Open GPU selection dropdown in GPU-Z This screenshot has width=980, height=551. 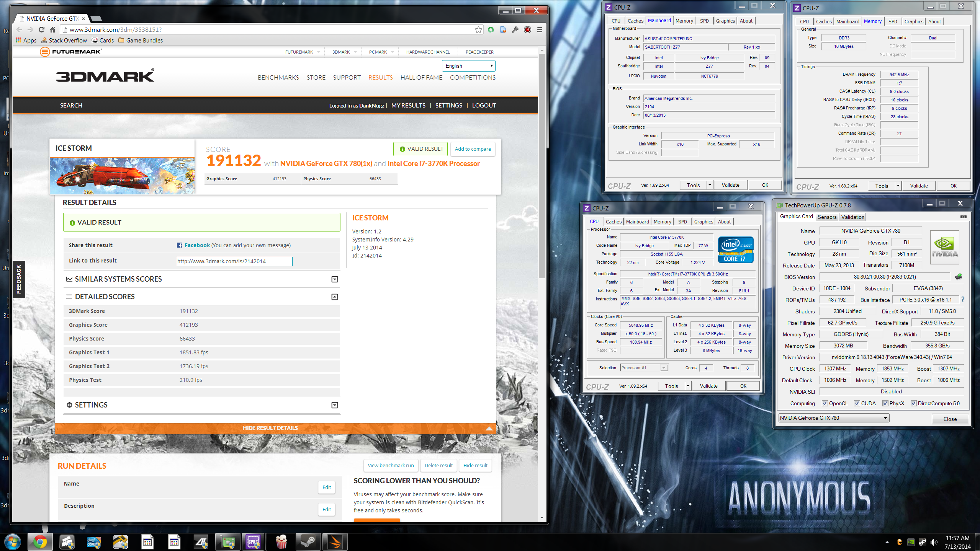(833, 418)
